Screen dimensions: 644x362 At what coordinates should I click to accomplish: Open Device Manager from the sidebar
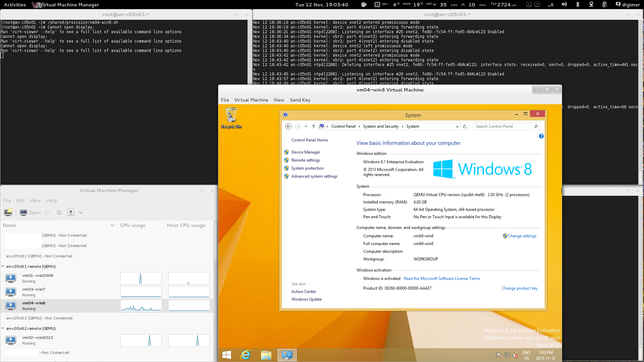(306, 152)
